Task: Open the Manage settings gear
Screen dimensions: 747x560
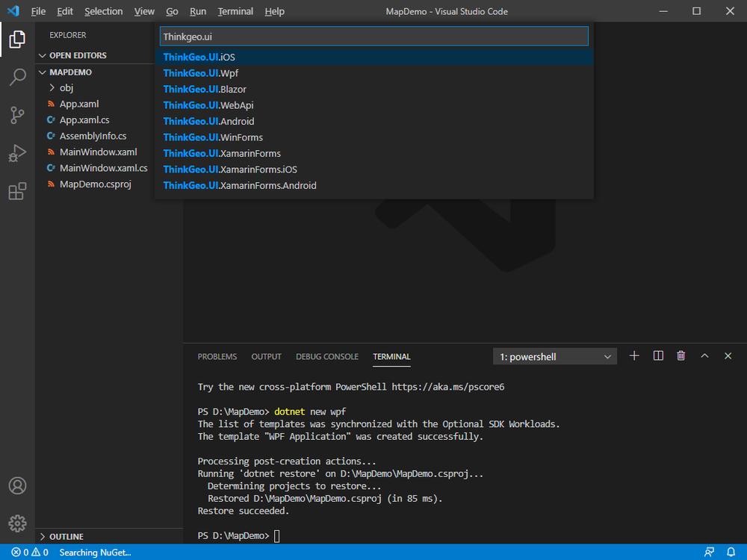Action: [16, 523]
